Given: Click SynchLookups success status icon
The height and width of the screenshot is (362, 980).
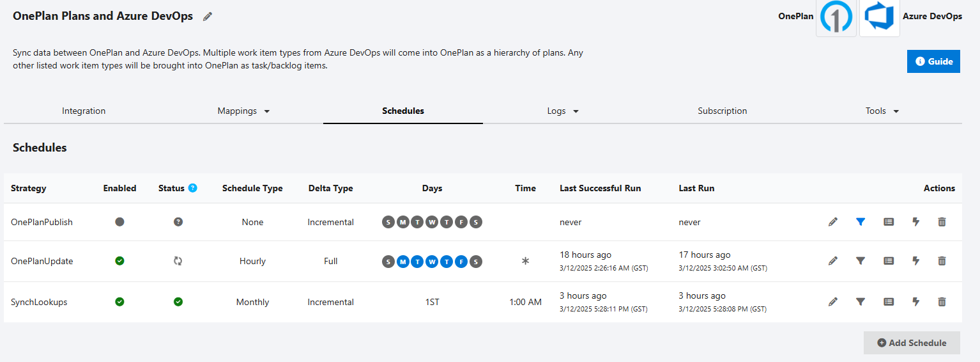Looking at the screenshot, I should (178, 302).
